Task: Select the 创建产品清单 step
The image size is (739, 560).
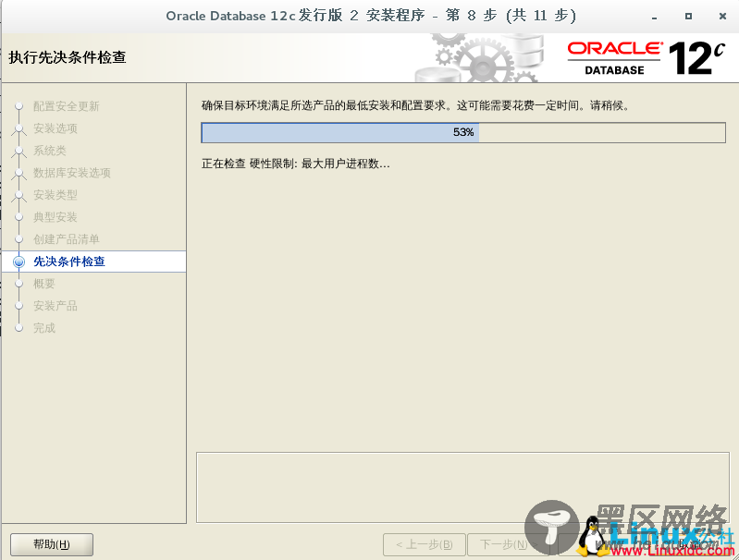Action: [x=66, y=239]
